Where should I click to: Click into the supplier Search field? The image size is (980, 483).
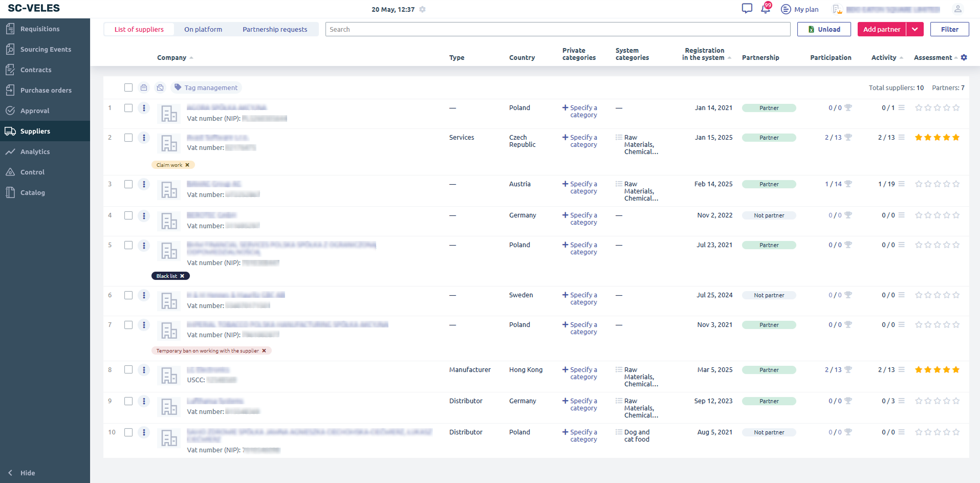point(558,29)
